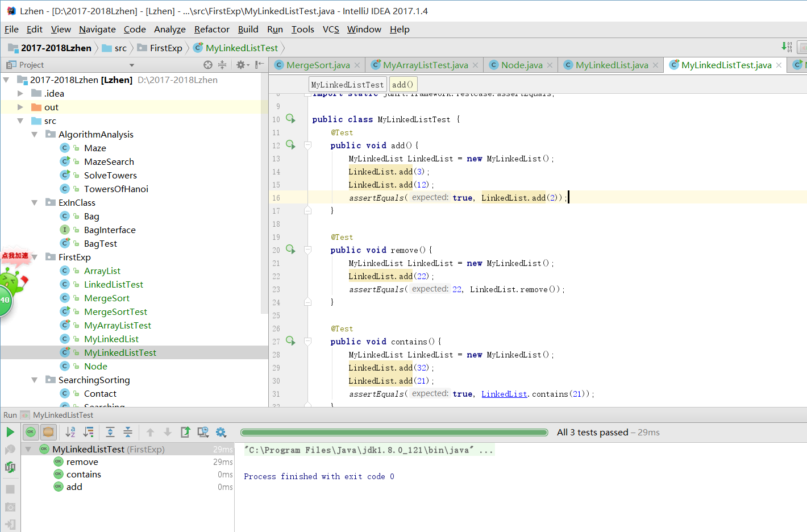This screenshot has width=807, height=532.
Task: Select the remove test result
Action: pos(82,462)
